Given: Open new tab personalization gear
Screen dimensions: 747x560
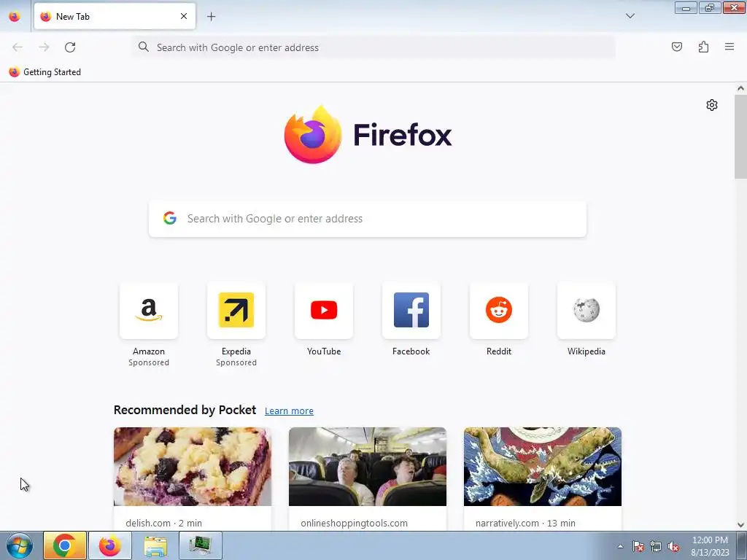Looking at the screenshot, I should [712, 105].
